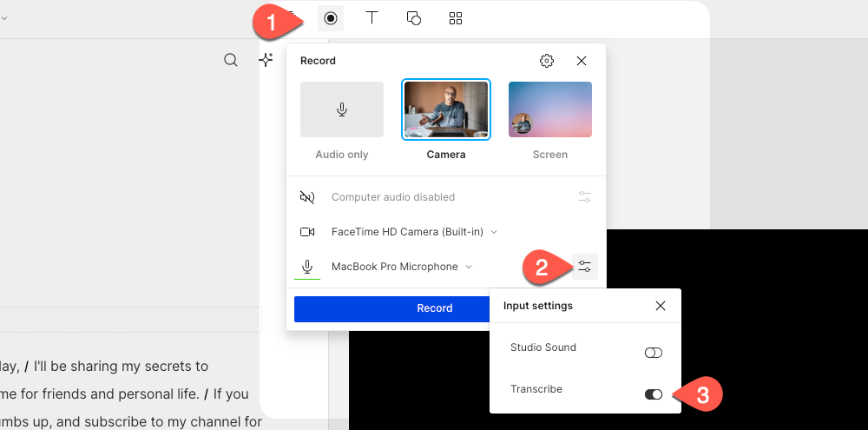This screenshot has height=430, width=868.
Task: Open microphone input settings sliders icon
Action: coord(584,267)
